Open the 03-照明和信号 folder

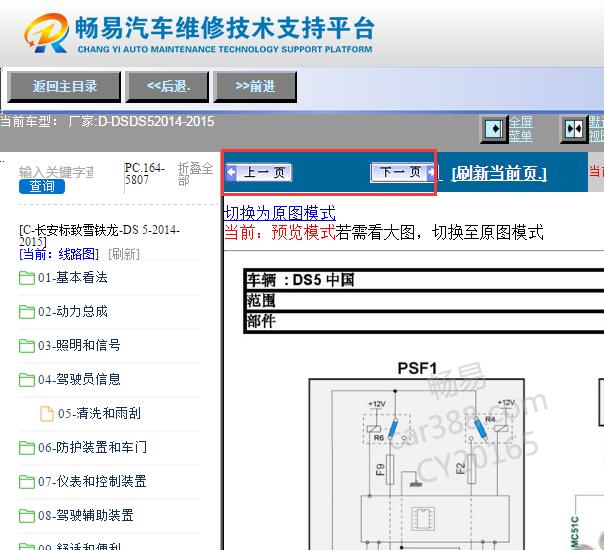(79, 345)
